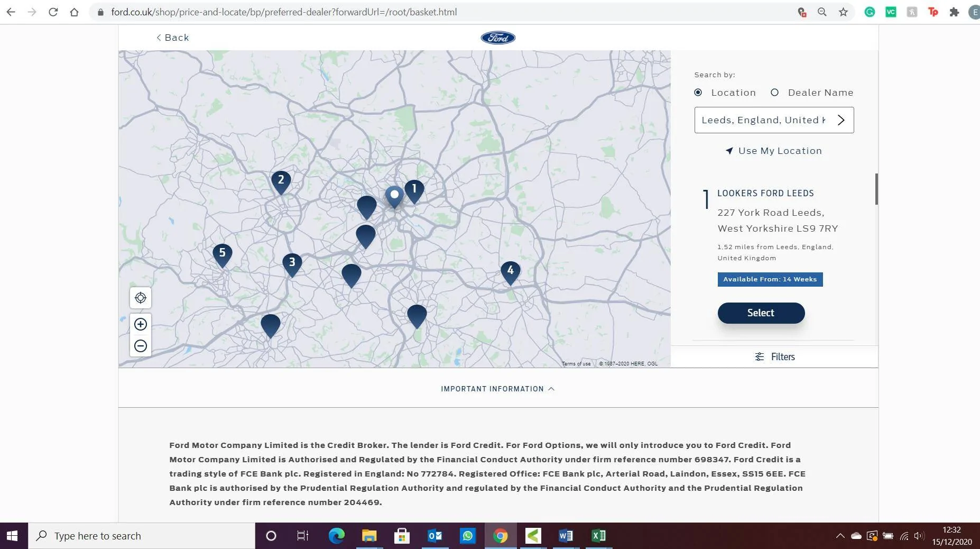
Task: Click the browser address bar URL
Action: pos(284,12)
